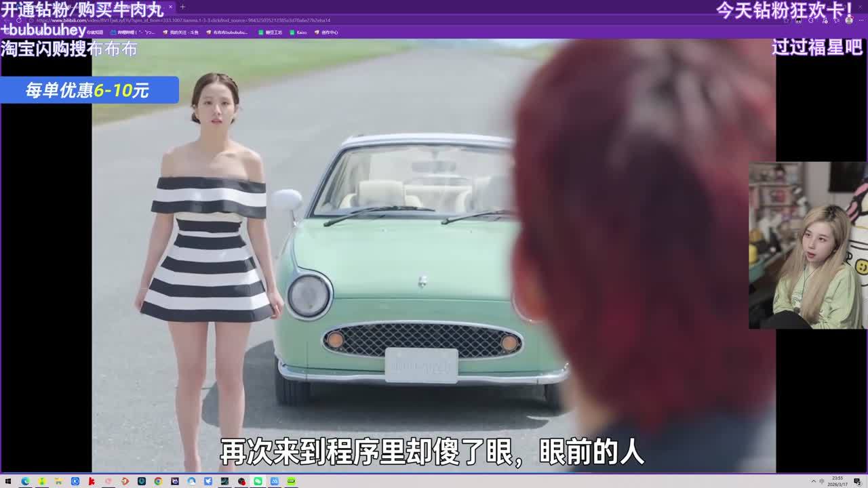Open the blue K app in taskbar
The width and height of the screenshot is (868, 488).
(75, 481)
